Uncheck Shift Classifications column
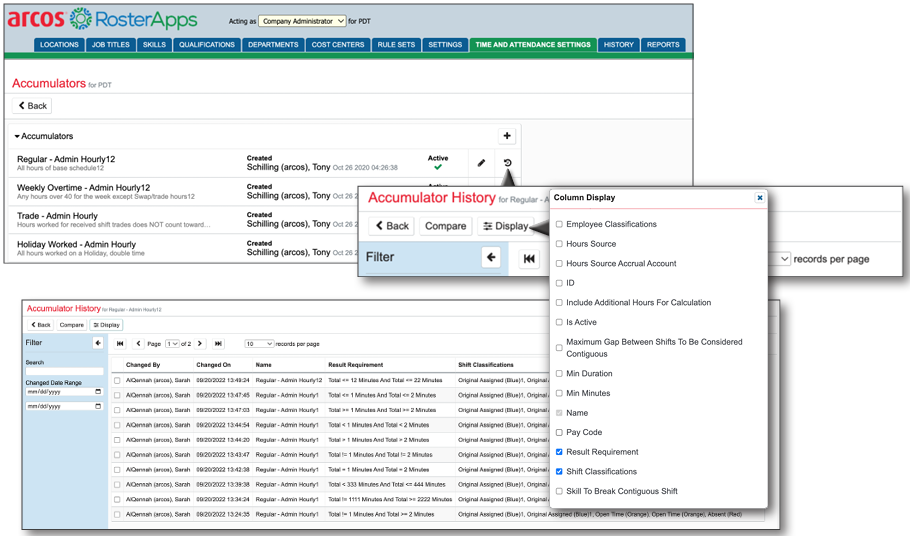The width and height of the screenshot is (910, 536). (559, 472)
